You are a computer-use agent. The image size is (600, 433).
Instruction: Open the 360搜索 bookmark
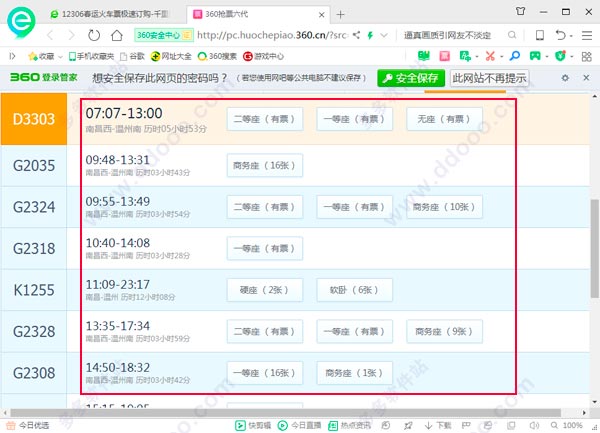click(217, 56)
